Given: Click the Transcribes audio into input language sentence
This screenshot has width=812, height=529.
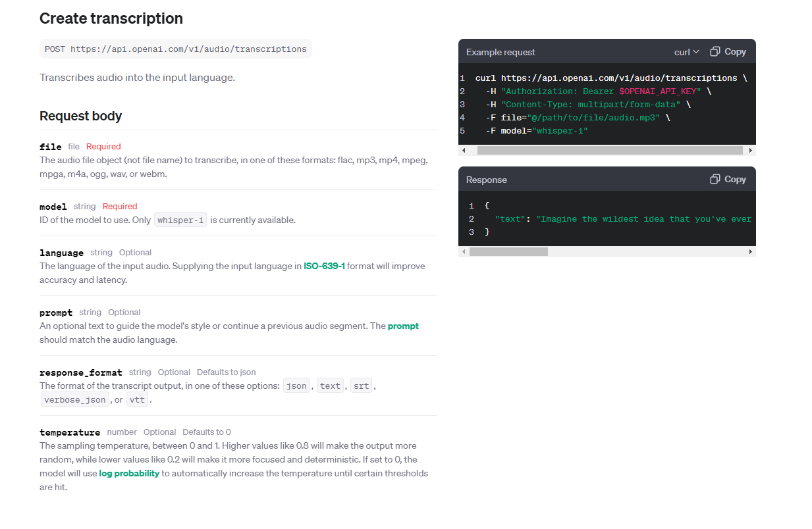Looking at the screenshot, I should tap(137, 78).
